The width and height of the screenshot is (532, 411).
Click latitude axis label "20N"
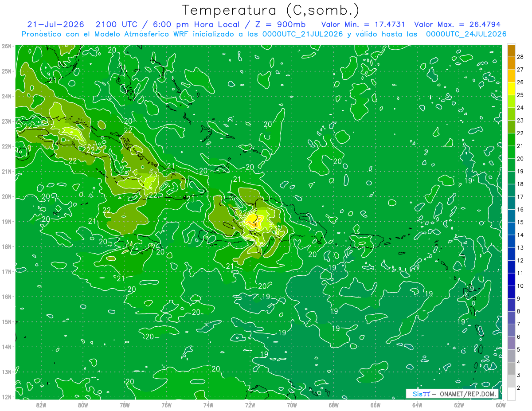(6, 196)
